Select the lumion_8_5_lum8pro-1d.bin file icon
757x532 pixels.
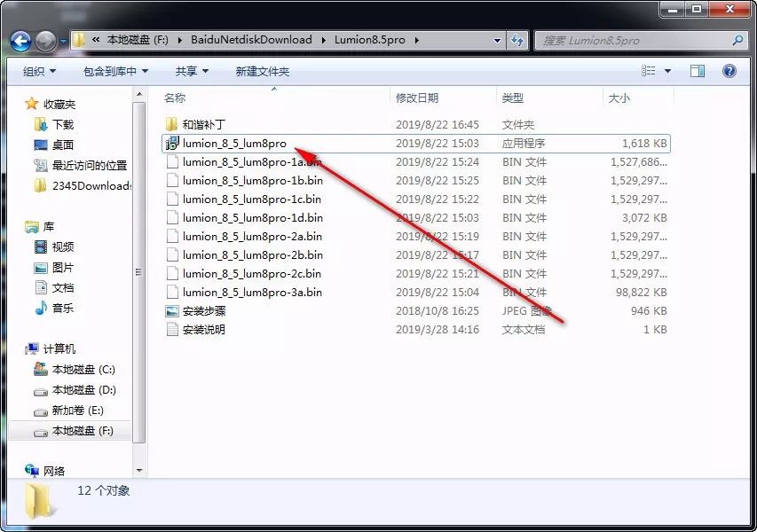172,217
